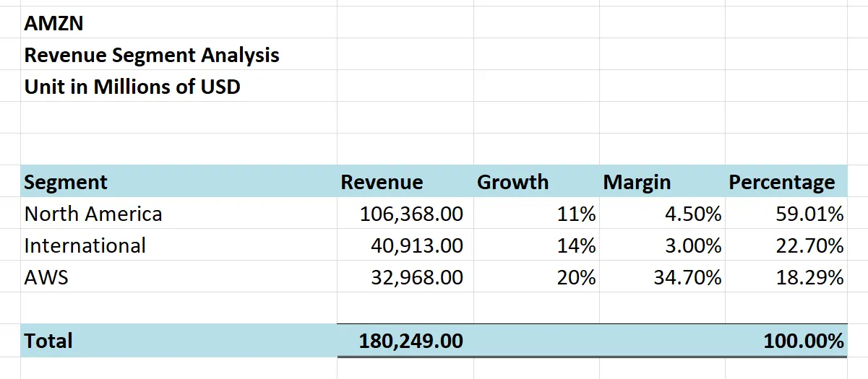Select the 32,968.00 revenue cell
Screen dimensions: 868x379
coord(405,276)
